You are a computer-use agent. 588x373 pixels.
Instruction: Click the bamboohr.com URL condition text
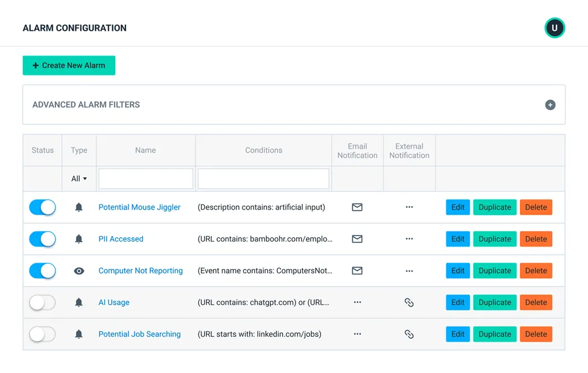[265, 239]
